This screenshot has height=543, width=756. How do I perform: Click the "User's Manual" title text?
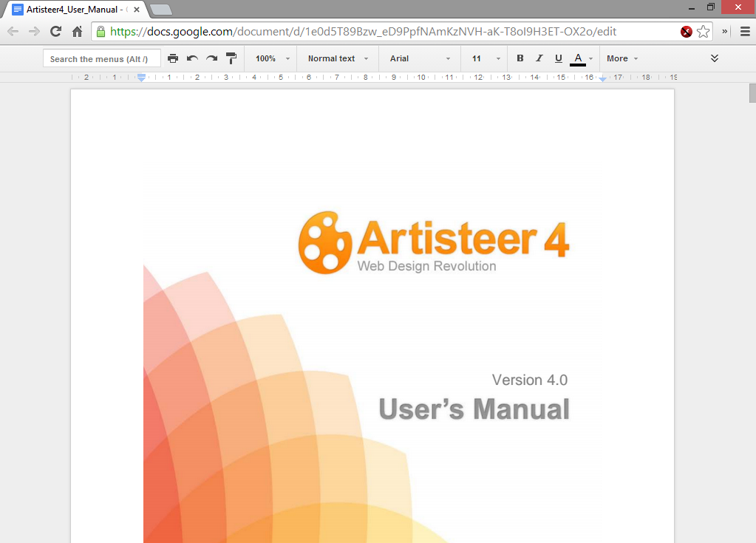[474, 409]
